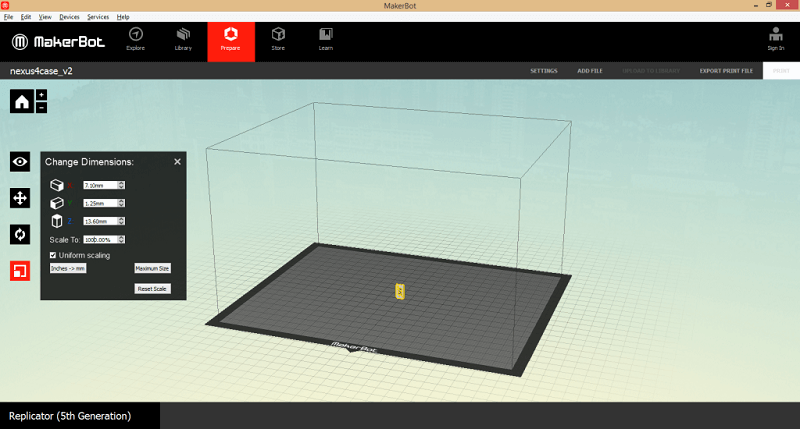This screenshot has width=800, height=429.
Task: Click EXPORT PRINT FILE
Action: click(726, 71)
